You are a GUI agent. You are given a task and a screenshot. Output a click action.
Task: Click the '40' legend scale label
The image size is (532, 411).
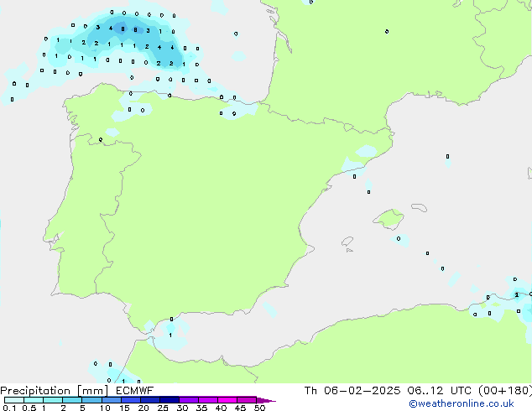(221, 408)
